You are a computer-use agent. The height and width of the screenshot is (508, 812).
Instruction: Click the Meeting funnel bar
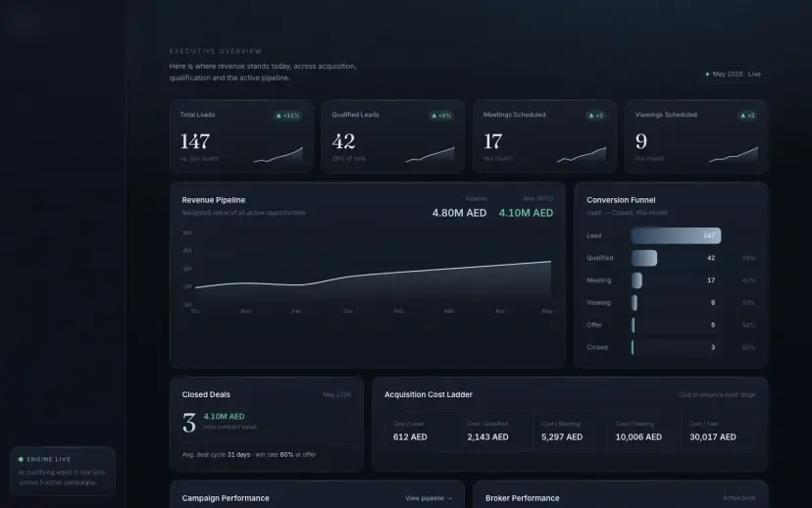(636, 280)
